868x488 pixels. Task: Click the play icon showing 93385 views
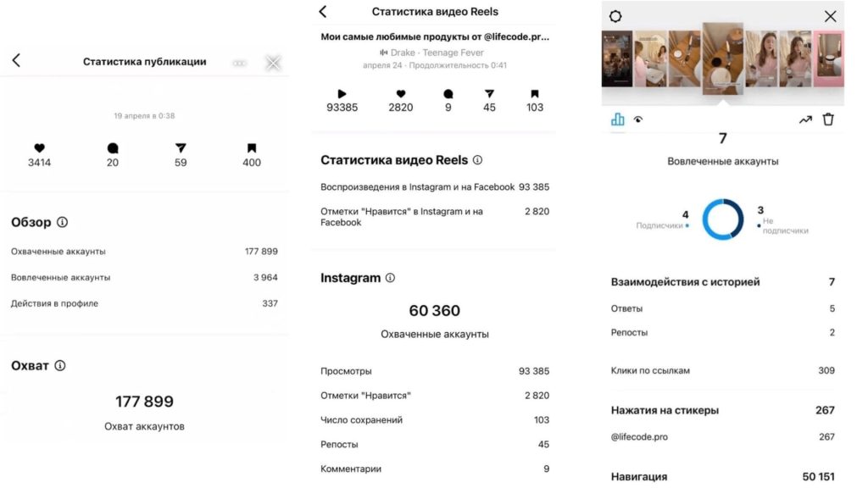pyautogui.click(x=341, y=94)
